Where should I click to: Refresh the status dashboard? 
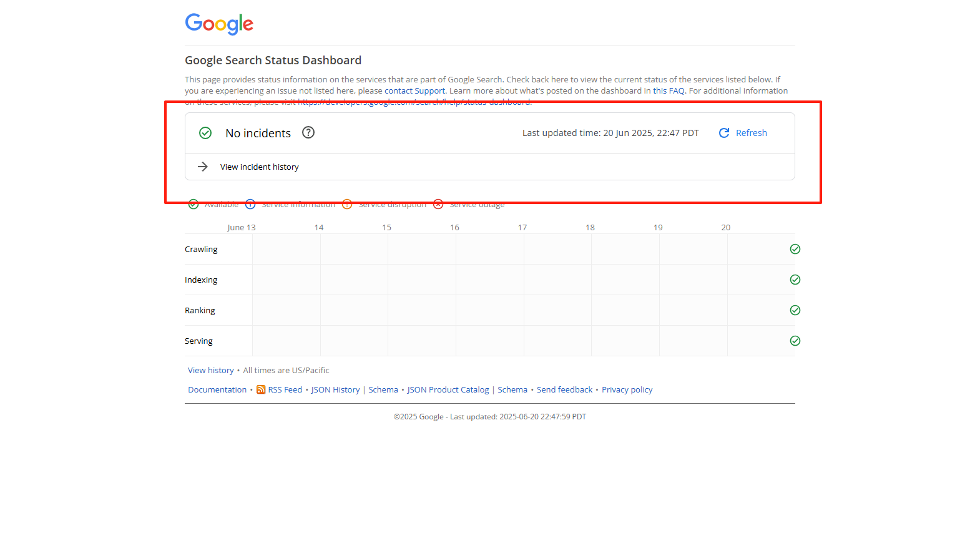click(743, 133)
